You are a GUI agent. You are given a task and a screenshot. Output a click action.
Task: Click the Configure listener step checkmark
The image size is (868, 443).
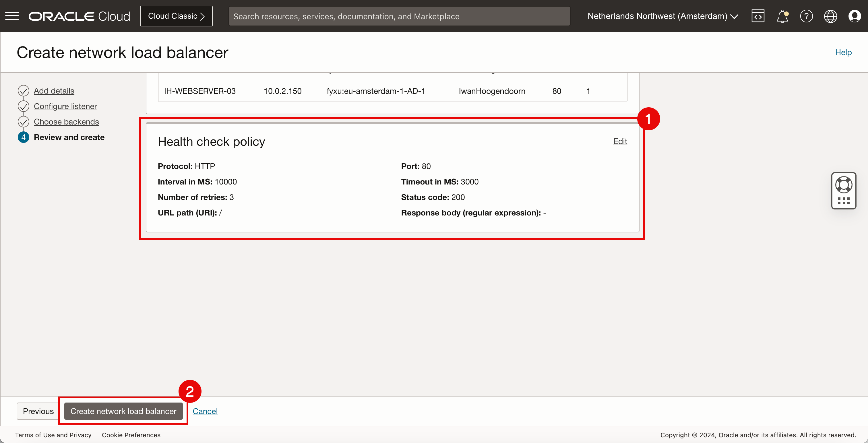coord(23,106)
